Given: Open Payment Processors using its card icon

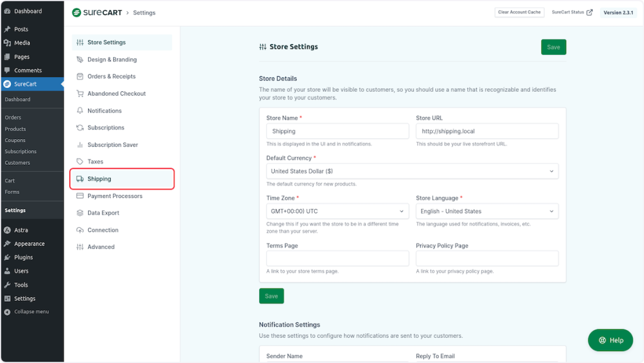Looking at the screenshot, I should click(x=80, y=196).
